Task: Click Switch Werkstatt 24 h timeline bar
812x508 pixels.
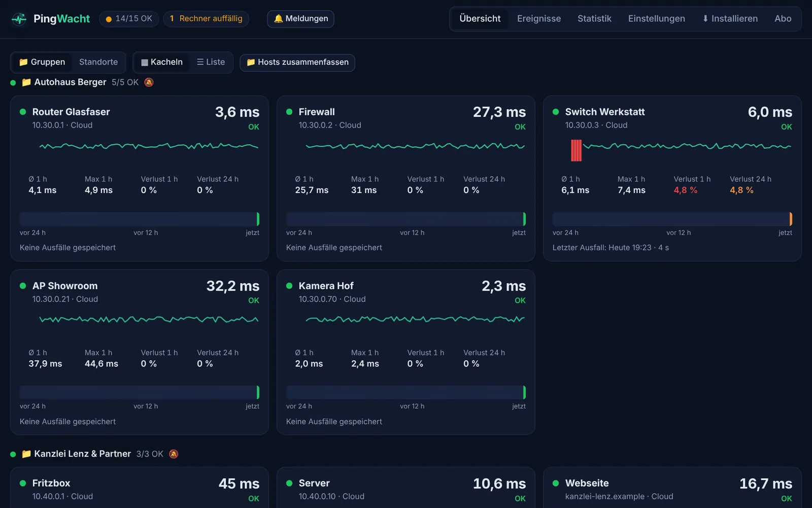Action: click(672, 219)
